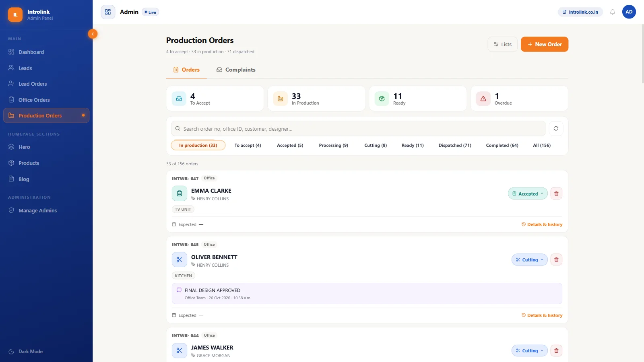
Task: Visit introlink.co.in link
Action: [580, 12]
